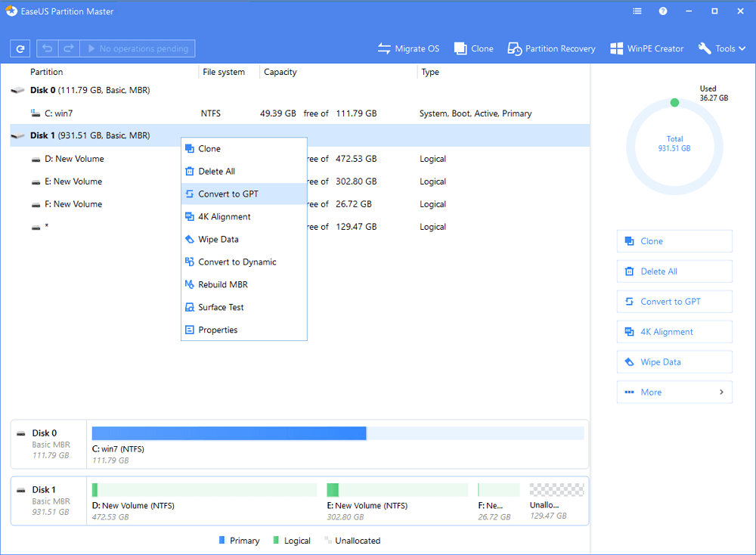Click the Type column header

(x=430, y=72)
